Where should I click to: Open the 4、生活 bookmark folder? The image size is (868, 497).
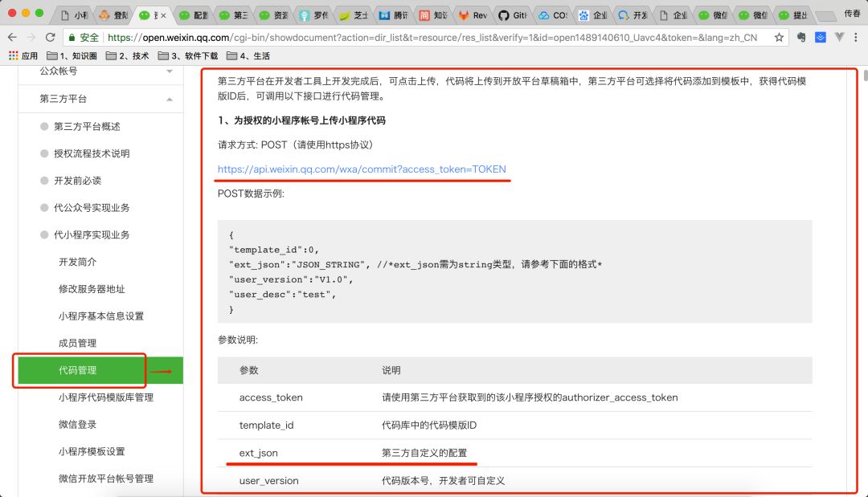pyautogui.click(x=248, y=56)
